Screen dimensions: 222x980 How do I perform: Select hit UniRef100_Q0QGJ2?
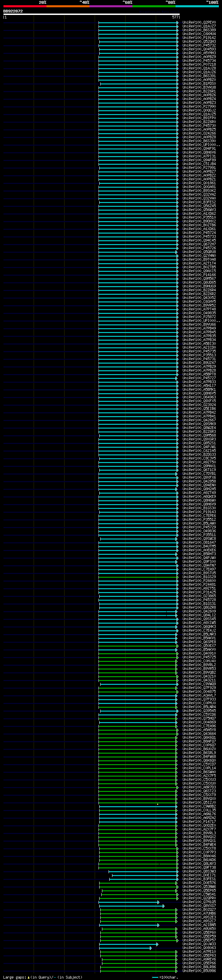click(199, 110)
